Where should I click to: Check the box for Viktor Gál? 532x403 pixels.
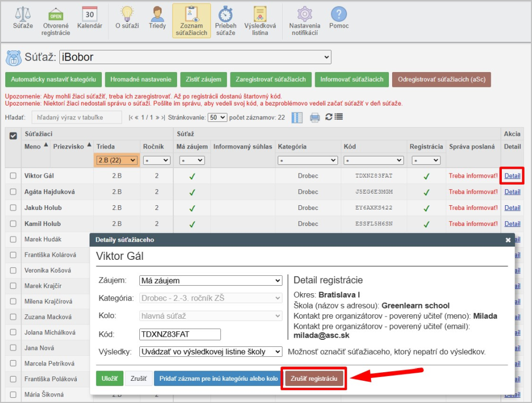click(x=14, y=176)
